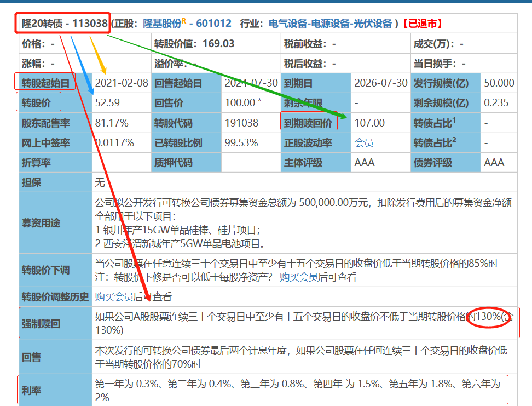Click the line 银川年产15GW单晶硅棒、硅片项目
532x406 pixels.
(x=177, y=230)
